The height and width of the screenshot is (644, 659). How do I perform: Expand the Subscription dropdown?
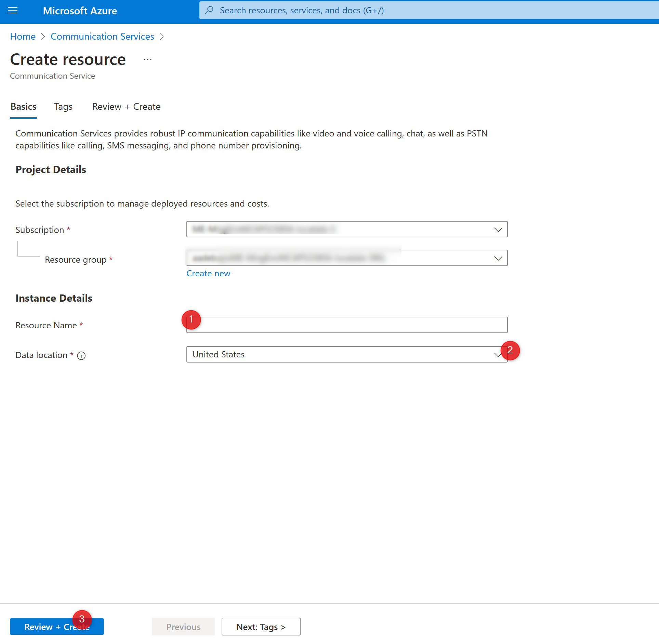347,229
